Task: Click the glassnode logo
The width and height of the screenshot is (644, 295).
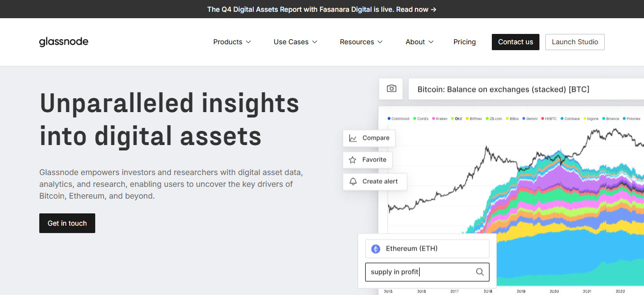Action: [64, 42]
